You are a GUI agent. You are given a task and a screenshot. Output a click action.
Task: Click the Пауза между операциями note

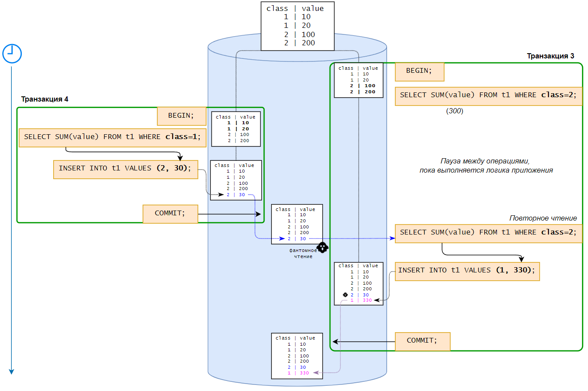tap(486, 166)
